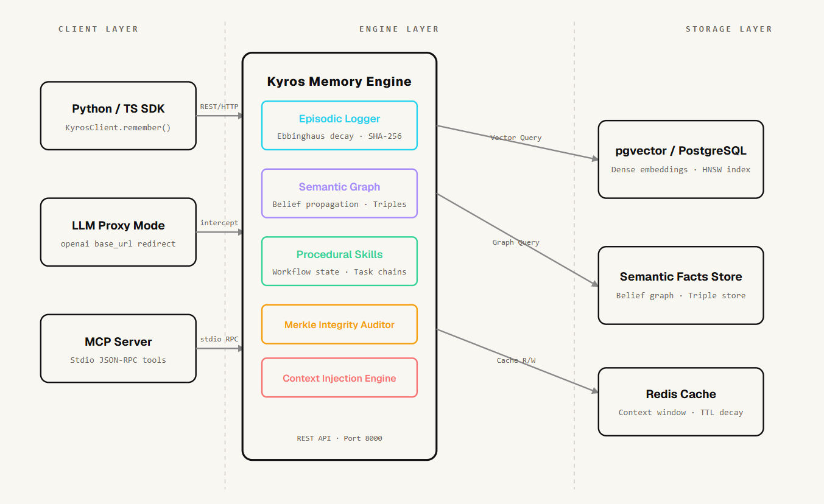Screen dimensions: 824x504
Task: Click Context window · TTL decay text
Action: (681, 413)
